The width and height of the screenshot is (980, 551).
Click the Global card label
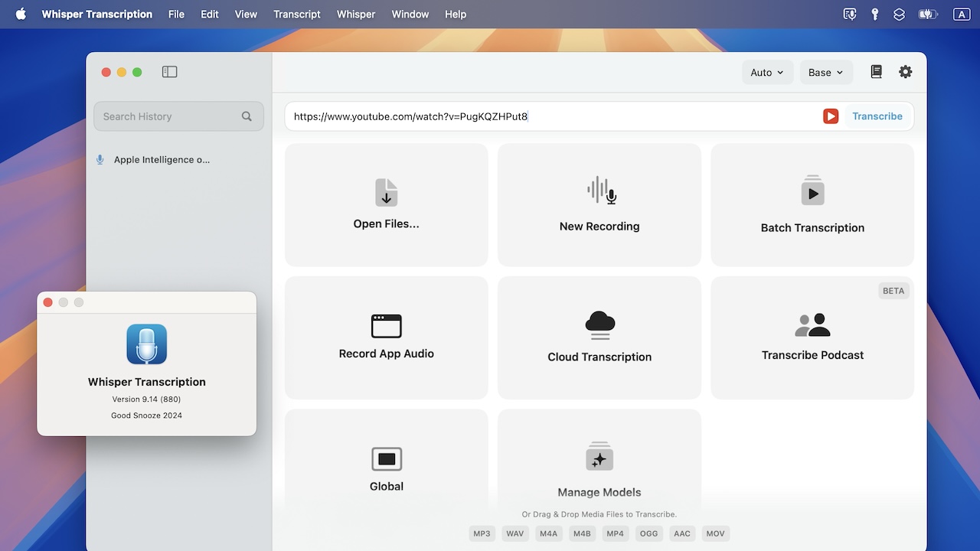pos(387,487)
